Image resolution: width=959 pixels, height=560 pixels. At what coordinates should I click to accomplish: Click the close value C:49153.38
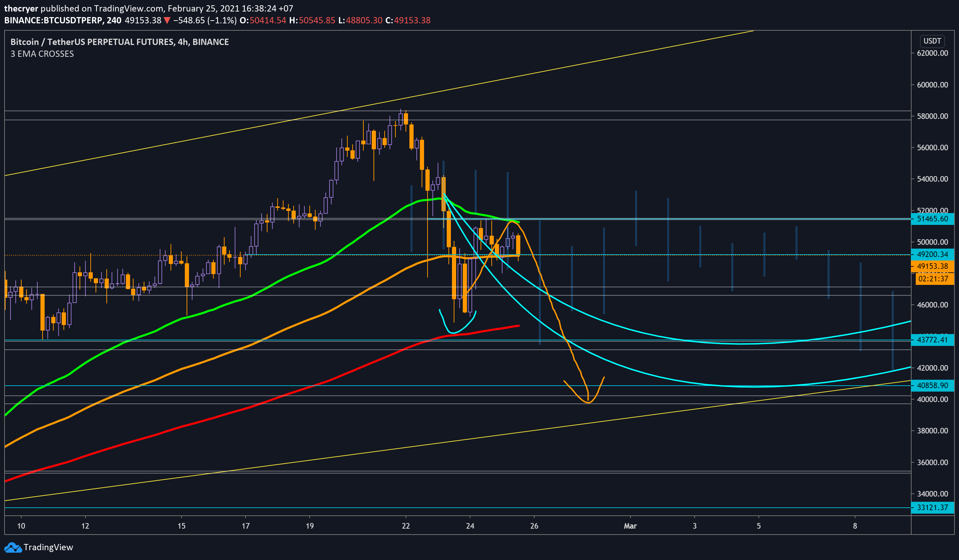408,20
